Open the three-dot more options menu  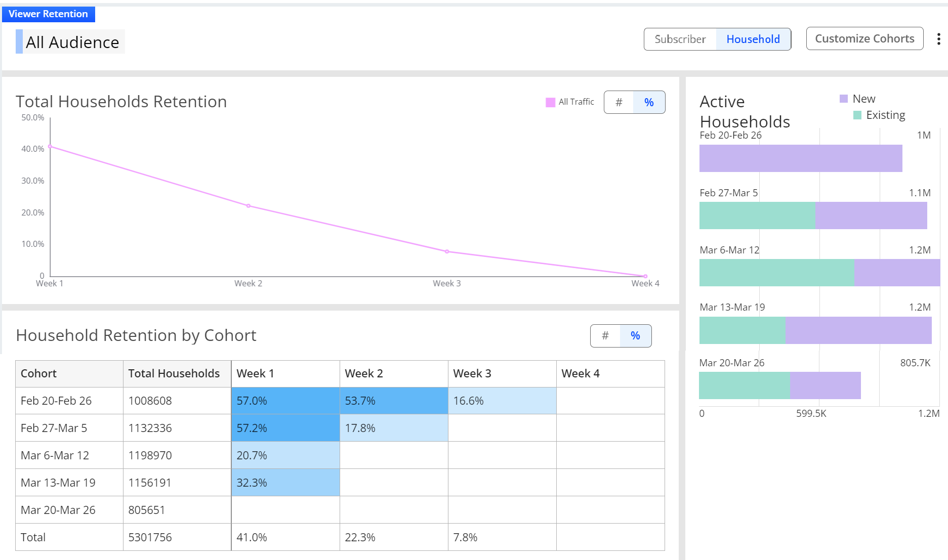point(938,39)
